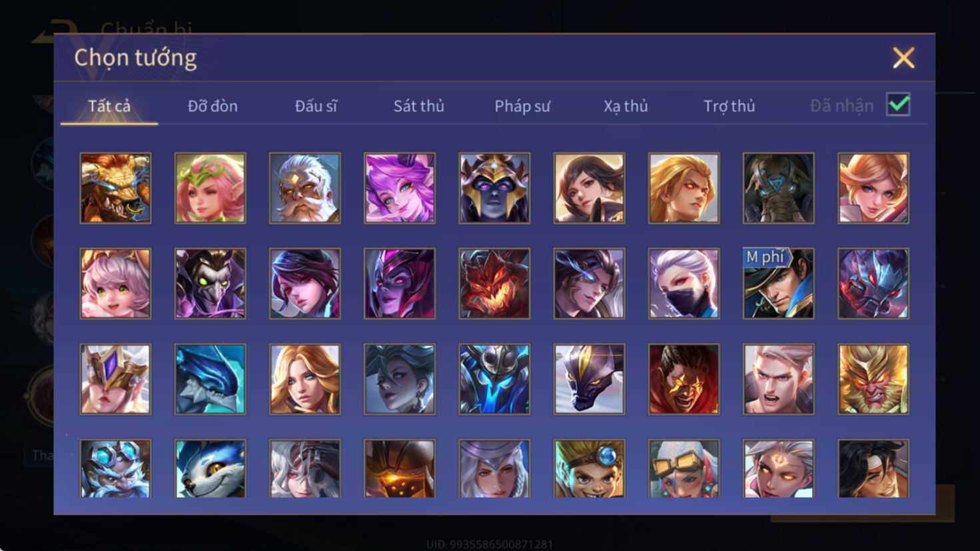Close the Chọn tướng dialog
The image size is (980, 551).
click(903, 58)
